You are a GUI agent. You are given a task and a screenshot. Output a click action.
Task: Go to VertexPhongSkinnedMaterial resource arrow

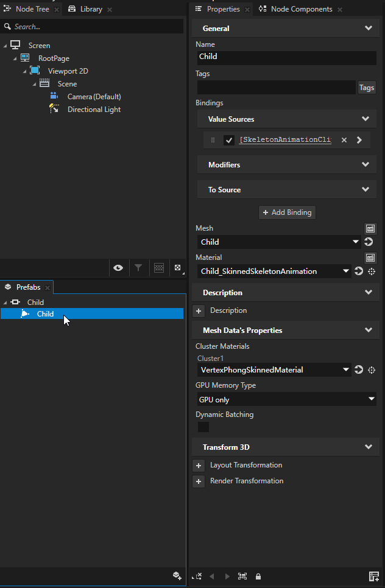pyautogui.click(x=359, y=369)
